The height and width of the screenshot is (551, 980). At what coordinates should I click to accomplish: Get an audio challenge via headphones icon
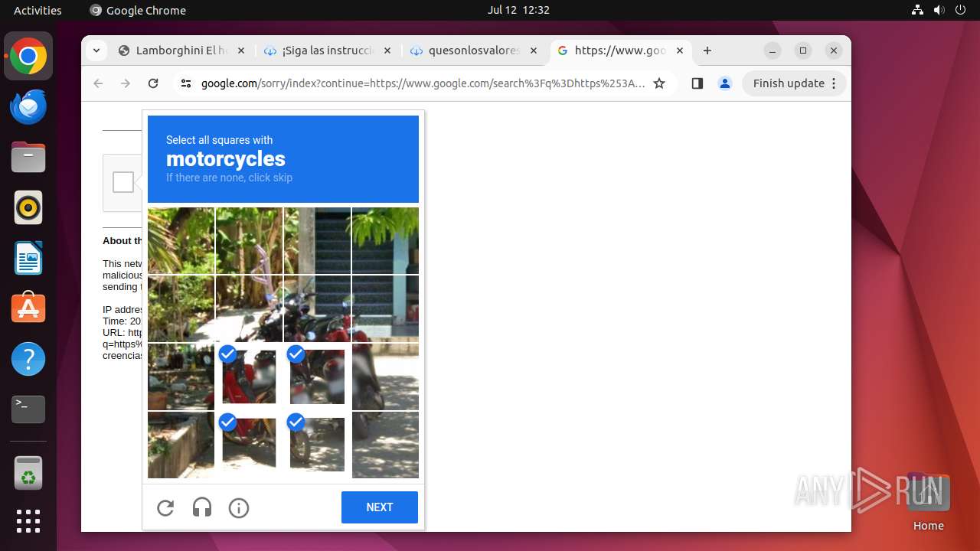pos(202,507)
